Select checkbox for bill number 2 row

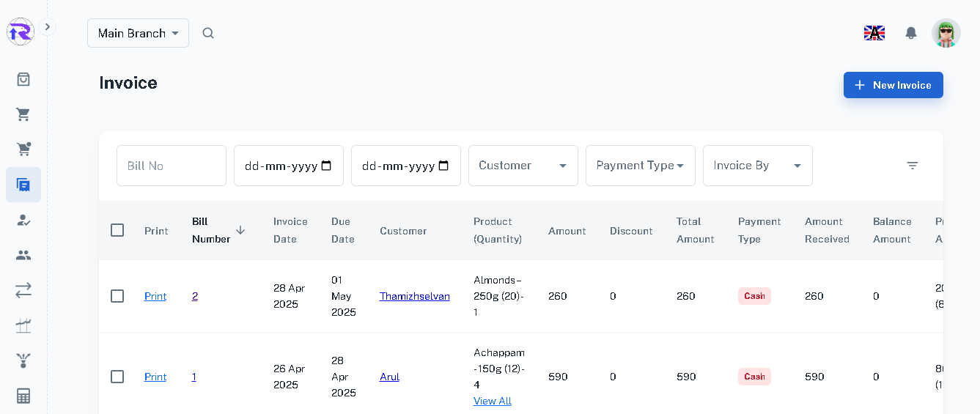(x=117, y=296)
